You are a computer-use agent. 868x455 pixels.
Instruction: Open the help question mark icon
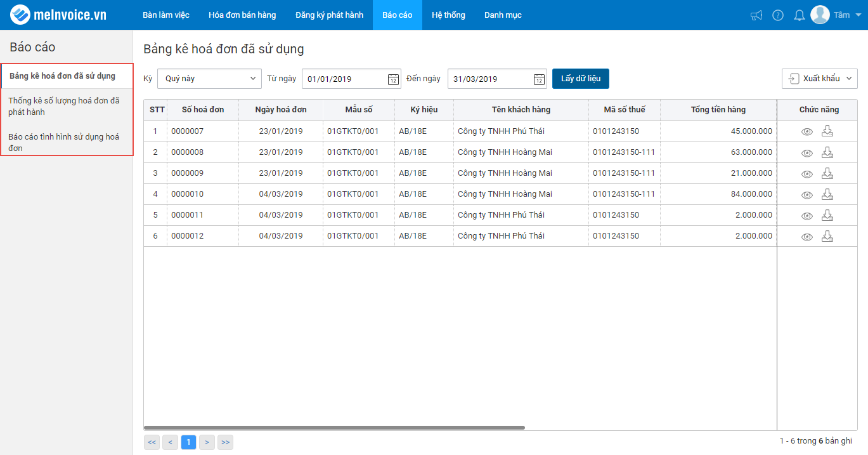click(778, 15)
